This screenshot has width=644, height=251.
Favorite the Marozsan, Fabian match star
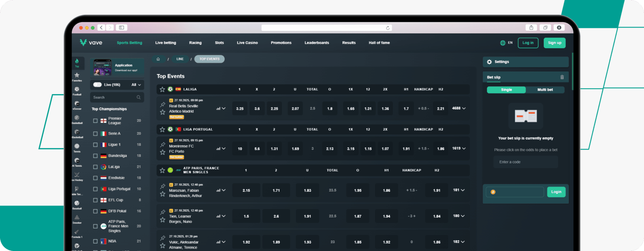[162, 194]
